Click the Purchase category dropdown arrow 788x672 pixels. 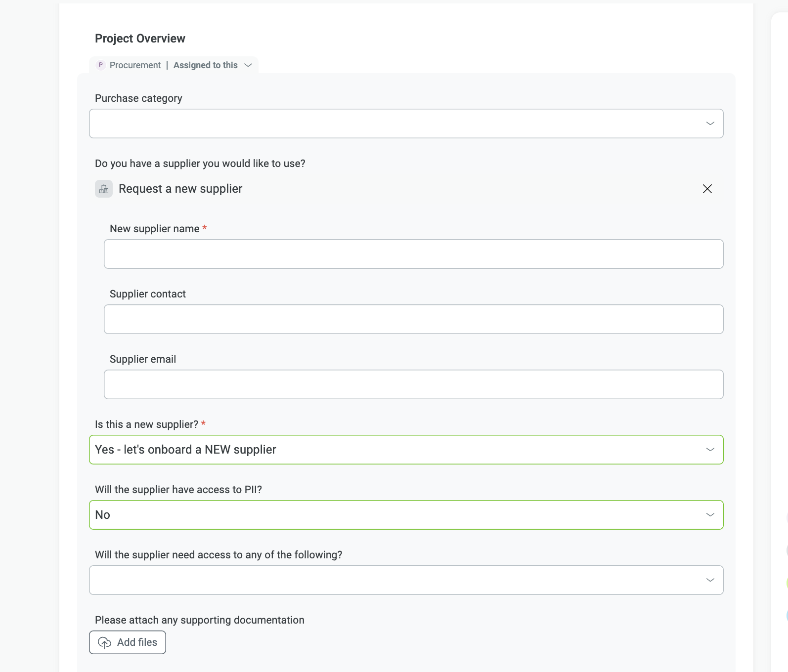[710, 124]
